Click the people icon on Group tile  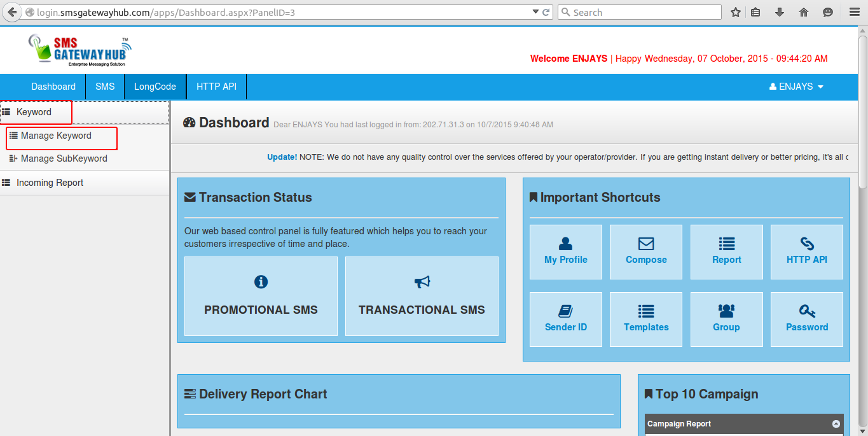(x=726, y=311)
